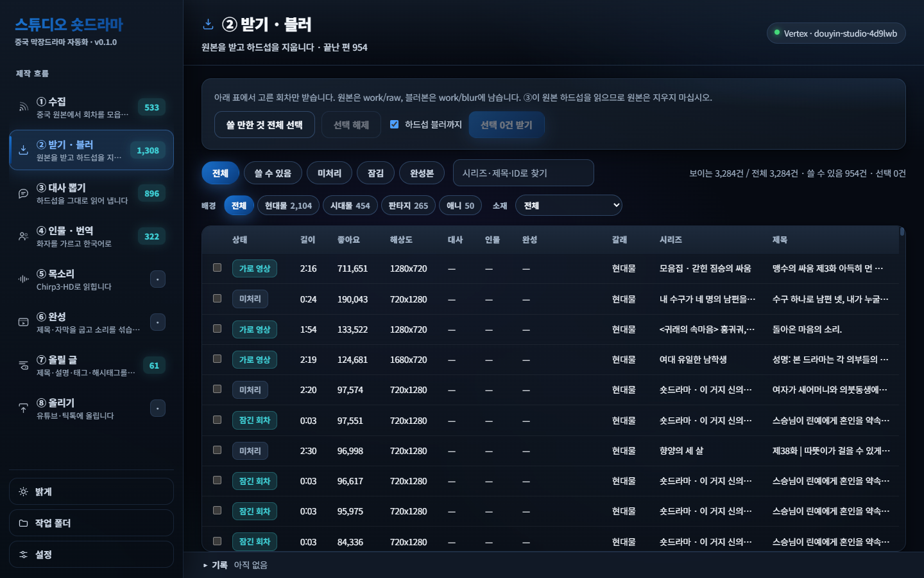Image resolution: width=924 pixels, height=578 pixels.
Task: Click the people icon beside ④ 인물 · 번역
Action: [x=23, y=236]
